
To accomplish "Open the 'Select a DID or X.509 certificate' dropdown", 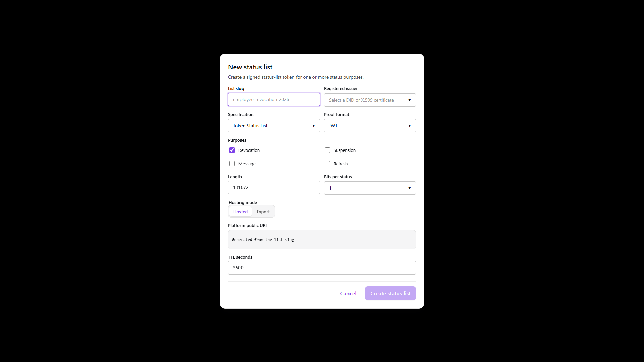I will coord(370,100).
